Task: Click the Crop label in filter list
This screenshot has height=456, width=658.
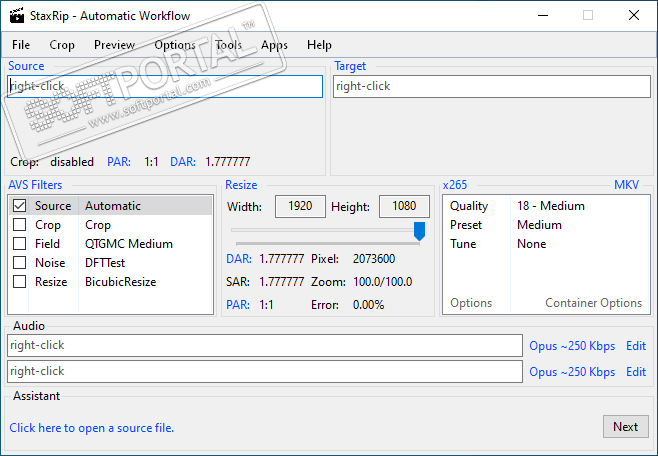Action: click(x=48, y=225)
